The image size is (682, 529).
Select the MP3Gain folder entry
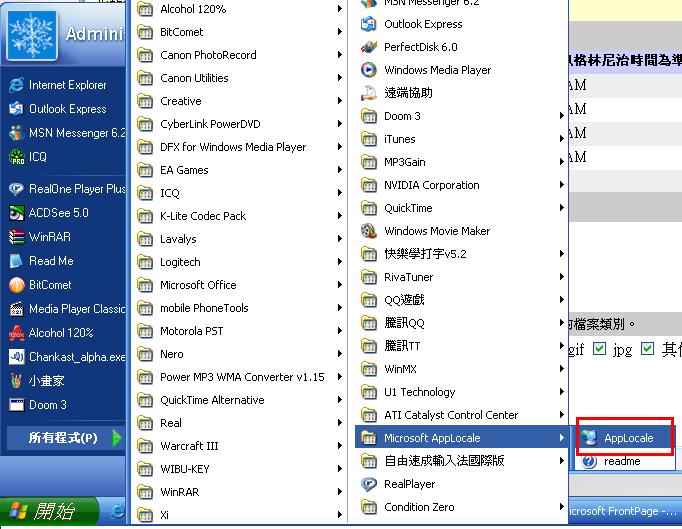461,162
